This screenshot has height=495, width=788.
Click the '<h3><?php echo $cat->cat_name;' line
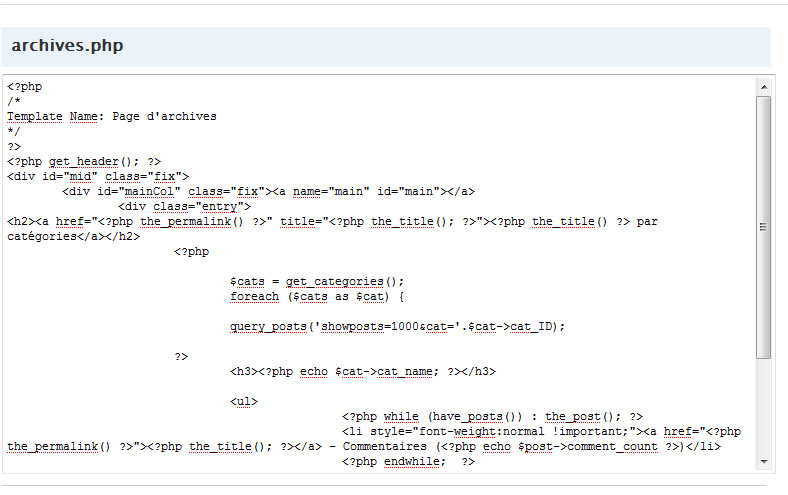click(363, 372)
